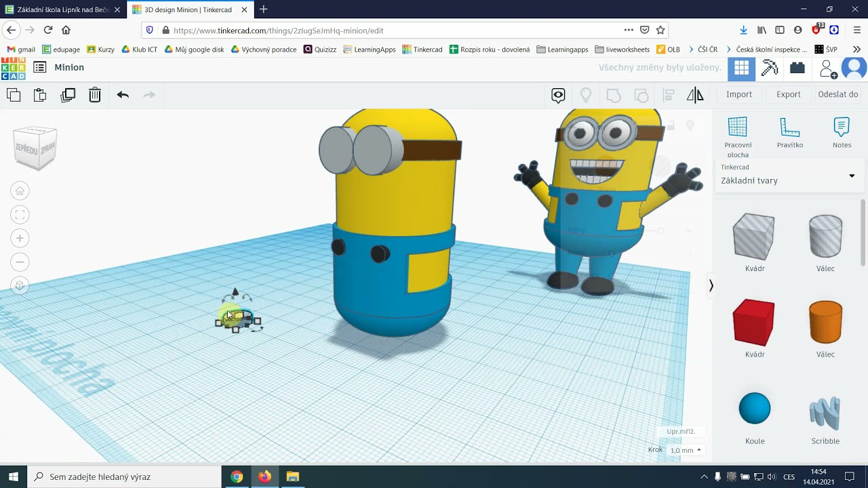The width and height of the screenshot is (868, 488).
Task: Open the Notes tool
Action: click(x=842, y=133)
